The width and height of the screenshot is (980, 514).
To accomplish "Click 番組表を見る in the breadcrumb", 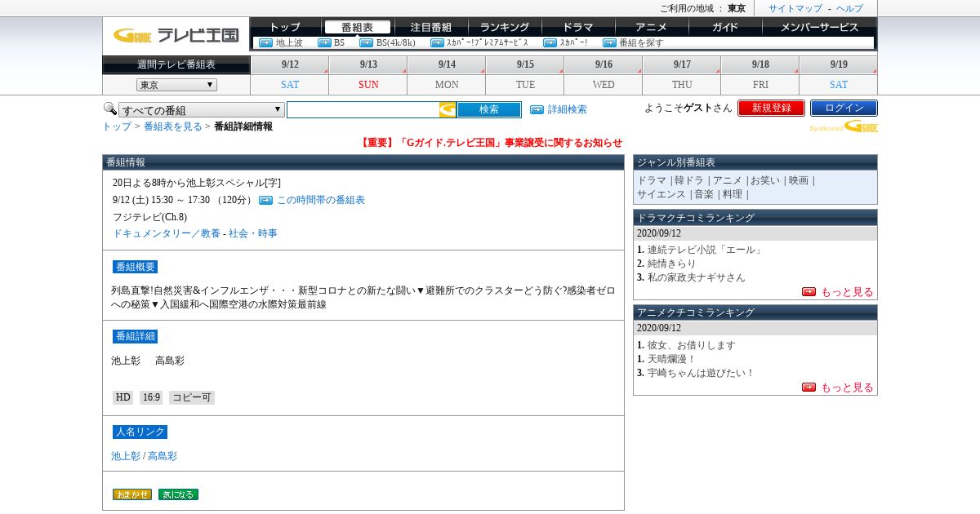I will tap(173, 126).
